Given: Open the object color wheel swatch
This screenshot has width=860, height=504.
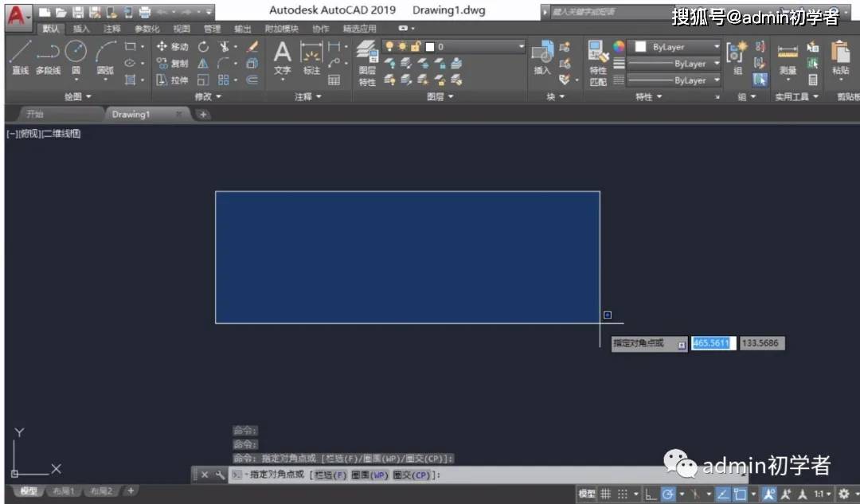Looking at the screenshot, I should pos(619,47).
